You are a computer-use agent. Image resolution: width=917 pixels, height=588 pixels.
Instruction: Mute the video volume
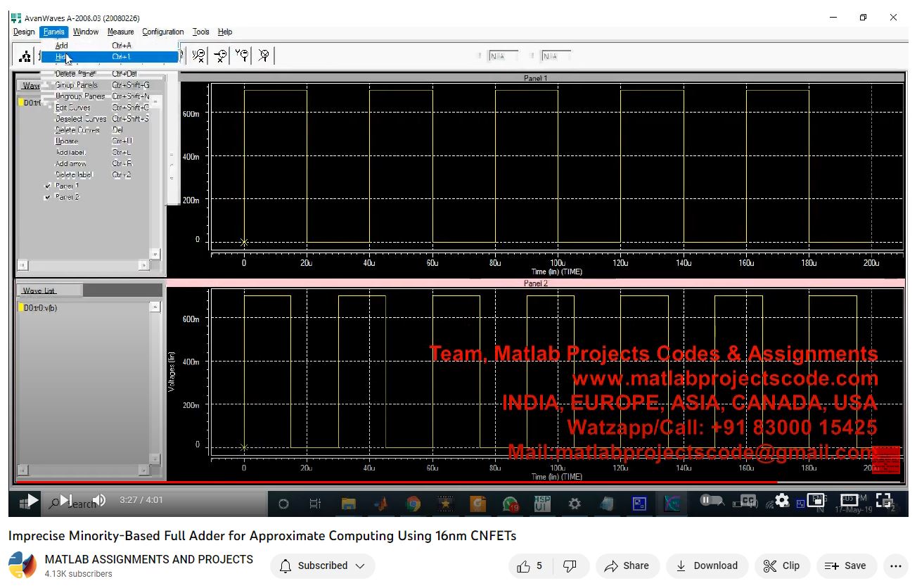[99, 501]
